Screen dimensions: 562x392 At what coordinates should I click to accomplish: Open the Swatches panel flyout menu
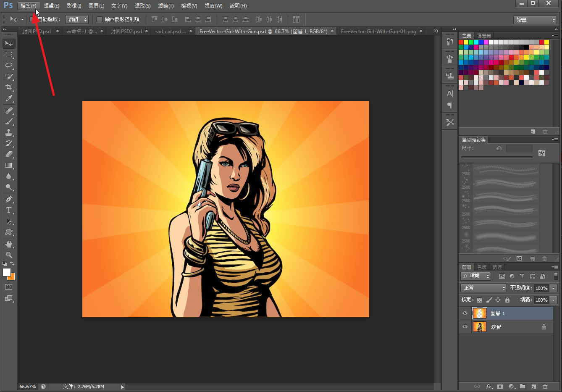click(555, 36)
